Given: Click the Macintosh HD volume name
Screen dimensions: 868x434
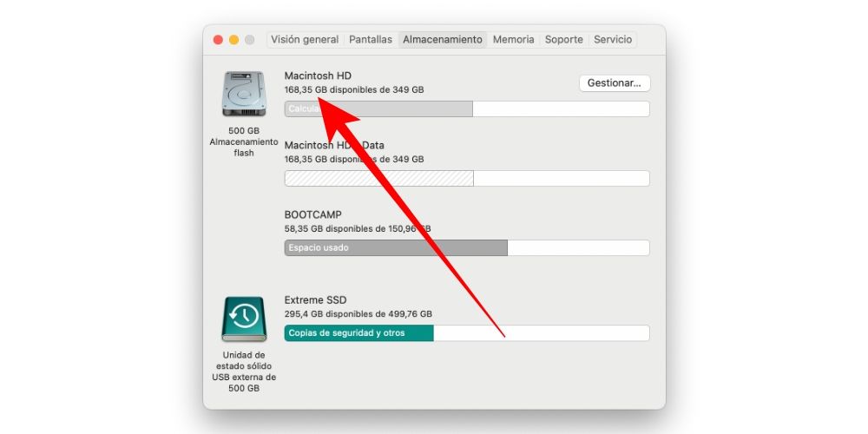Looking at the screenshot, I should [x=318, y=76].
